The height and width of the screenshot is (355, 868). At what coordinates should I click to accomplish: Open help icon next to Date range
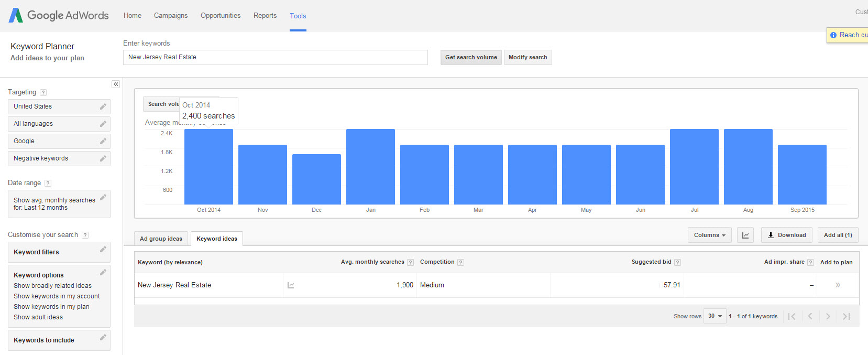click(48, 183)
